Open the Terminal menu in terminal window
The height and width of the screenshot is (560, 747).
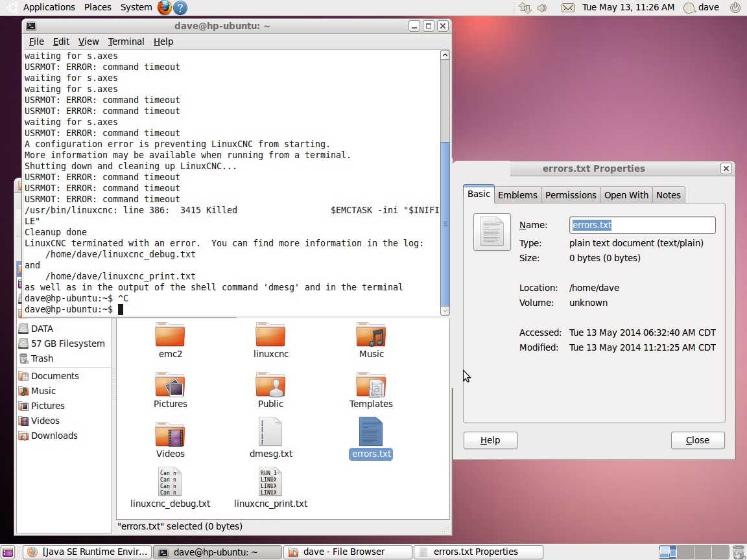click(x=126, y=42)
